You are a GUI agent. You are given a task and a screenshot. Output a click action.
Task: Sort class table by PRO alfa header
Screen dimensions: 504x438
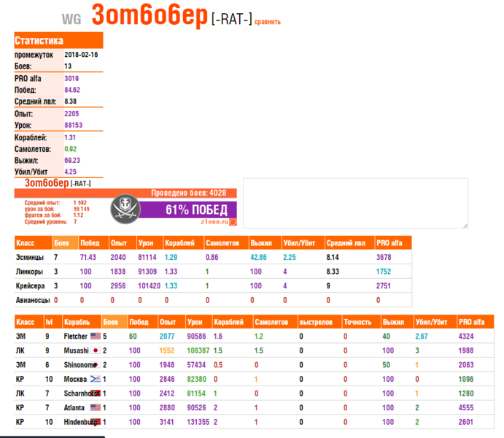(393, 243)
